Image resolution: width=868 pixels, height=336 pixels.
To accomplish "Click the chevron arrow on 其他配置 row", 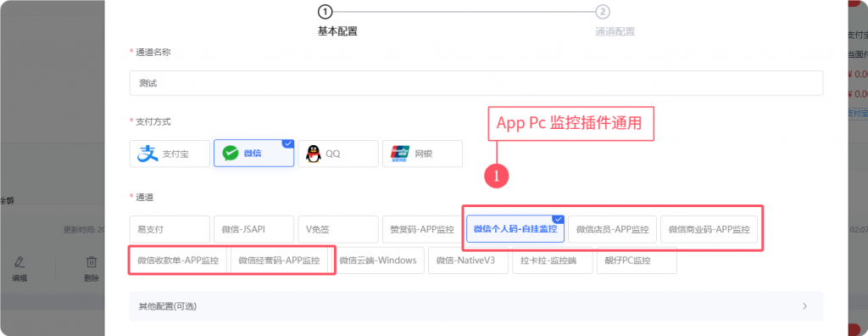I will pyautogui.click(x=805, y=306).
